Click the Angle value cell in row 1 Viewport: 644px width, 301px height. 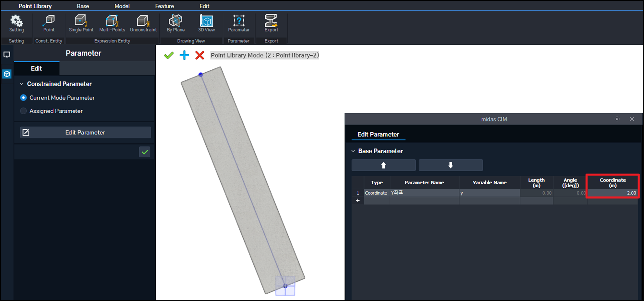coord(570,193)
